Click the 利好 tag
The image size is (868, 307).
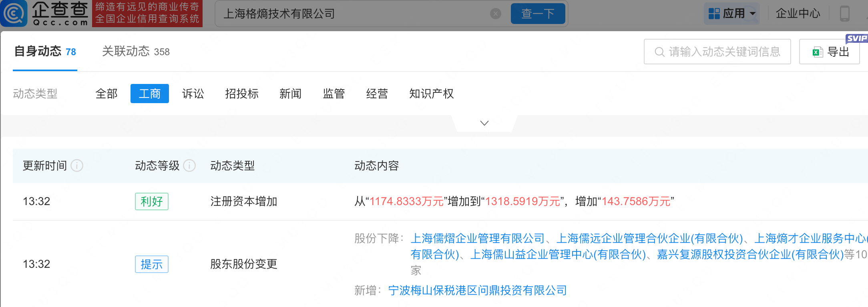pos(152,201)
